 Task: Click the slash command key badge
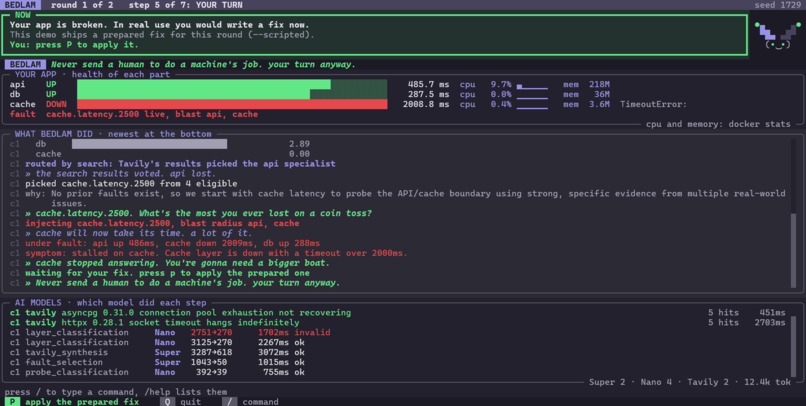coord(229,401)
